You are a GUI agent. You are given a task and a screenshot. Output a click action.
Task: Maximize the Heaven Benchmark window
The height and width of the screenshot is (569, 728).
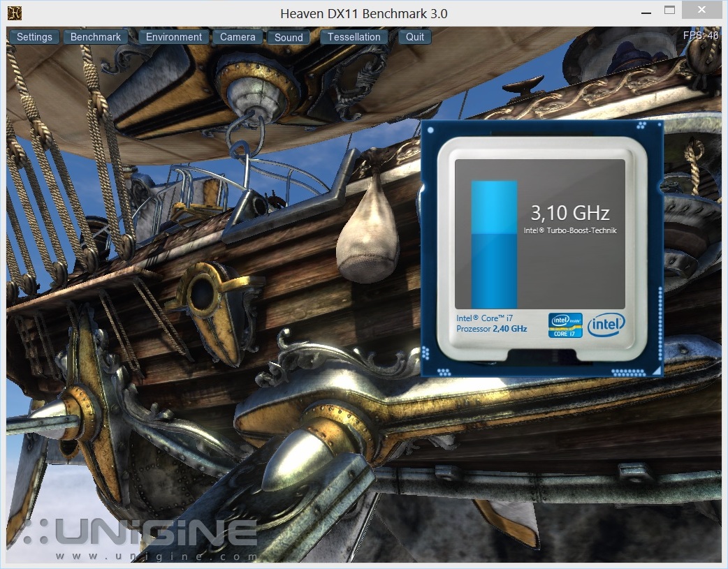point(670,10)
